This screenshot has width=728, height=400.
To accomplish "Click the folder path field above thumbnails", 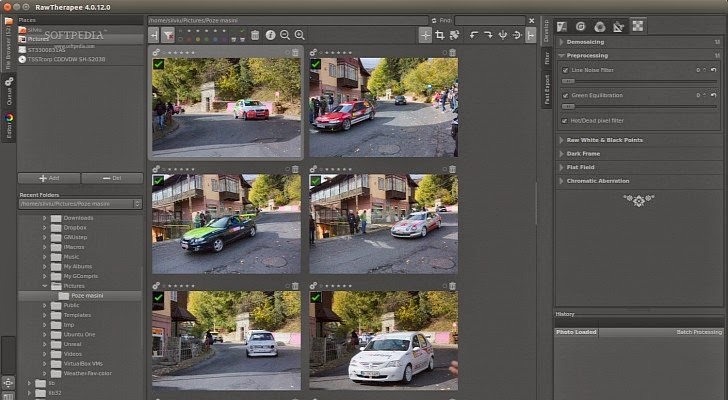I will click(288, 20).
